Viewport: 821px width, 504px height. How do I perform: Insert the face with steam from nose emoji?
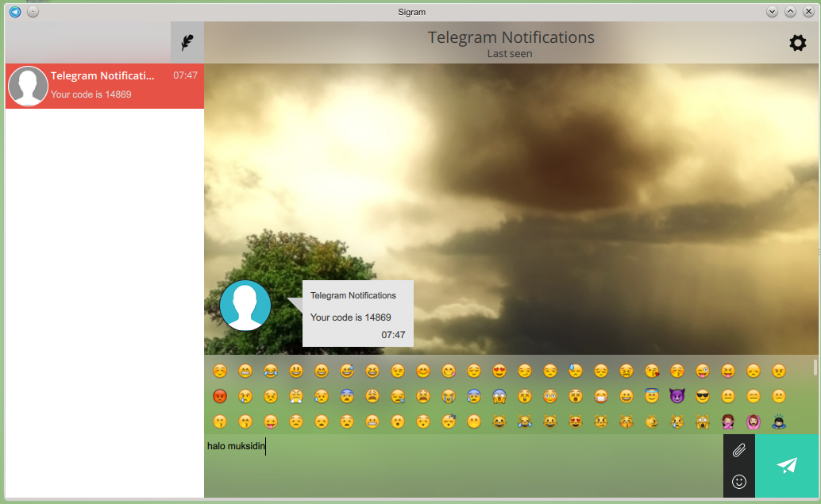pyautogui.click(x=296, y=396)
